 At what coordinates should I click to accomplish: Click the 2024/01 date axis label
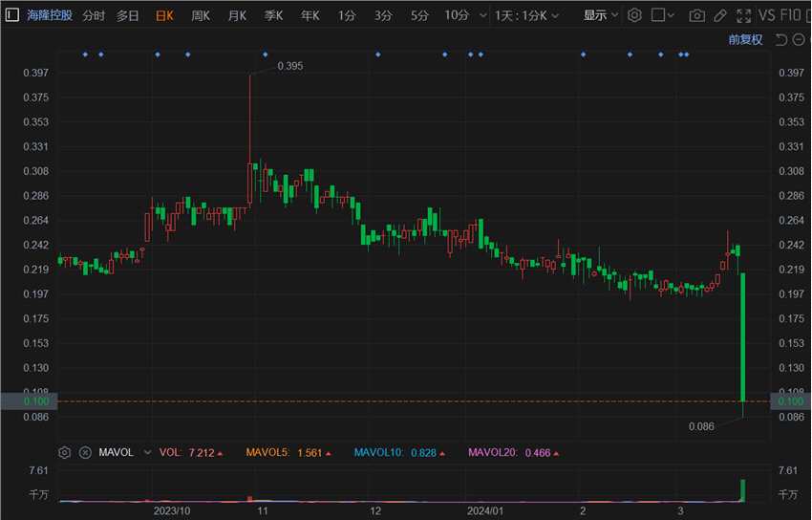484,511
